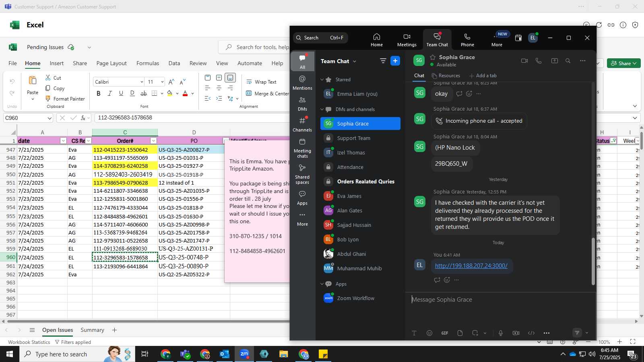This screenshot has width=644, height=362.
Task: Search within the Sophia Grace chat
Action: 568,61
